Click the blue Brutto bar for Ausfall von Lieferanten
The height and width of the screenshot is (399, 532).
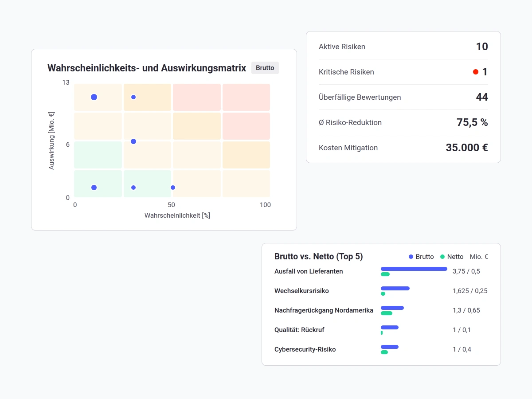coord(414,269)
